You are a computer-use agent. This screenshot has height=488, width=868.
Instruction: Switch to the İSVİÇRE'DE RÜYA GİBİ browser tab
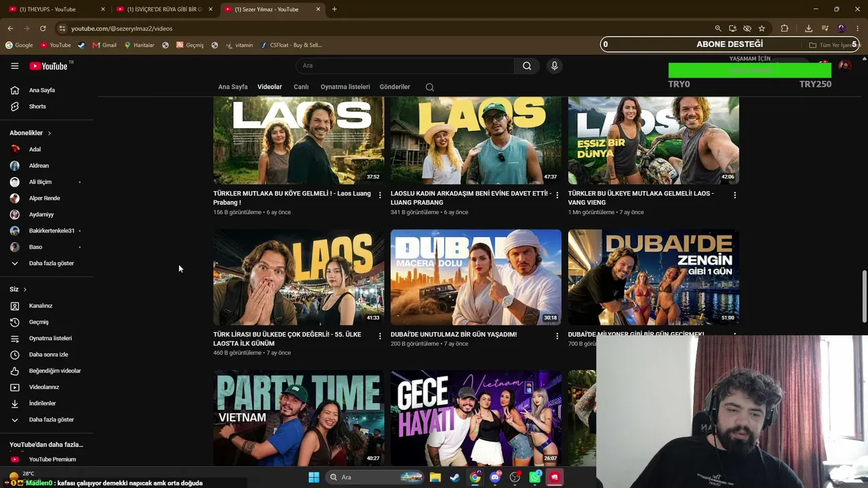pos(164,9)
